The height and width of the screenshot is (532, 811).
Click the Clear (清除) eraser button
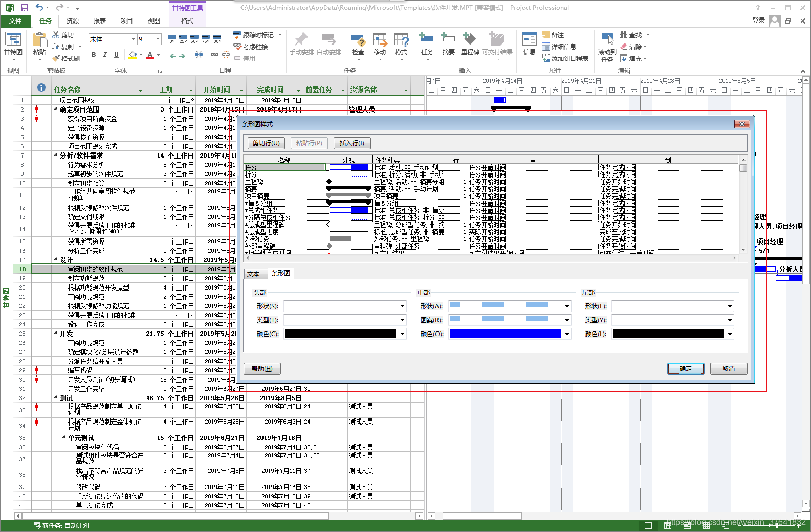pyautogui.click(x=633, y=47)
